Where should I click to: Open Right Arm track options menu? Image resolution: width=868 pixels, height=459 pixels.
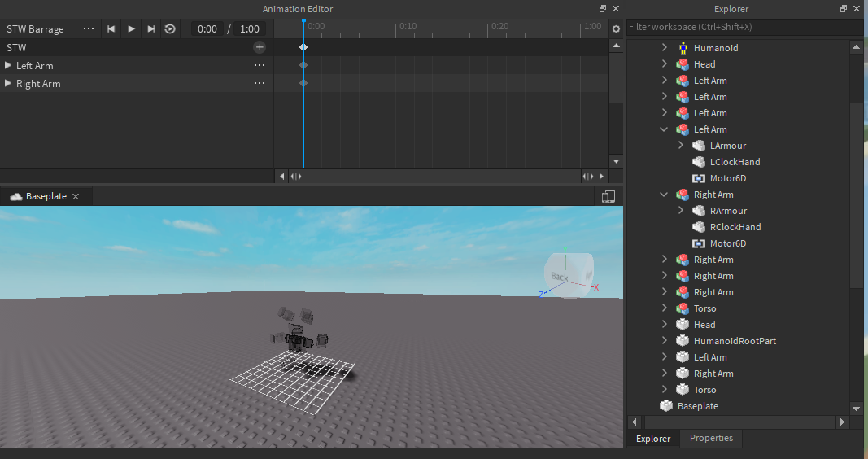pyautogui.click(x=259, y=83)
